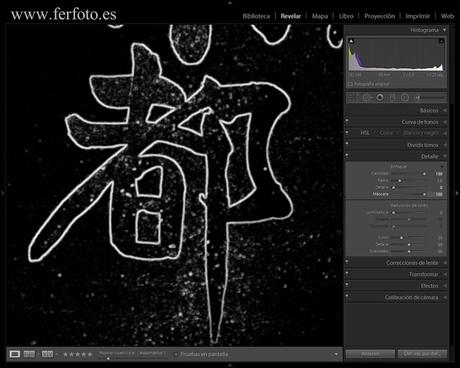The width and height of the screenshot is (460, 368).
Task: Select the Spot removal tool icon
Action: pyautogui.click(x=367, y=98)
